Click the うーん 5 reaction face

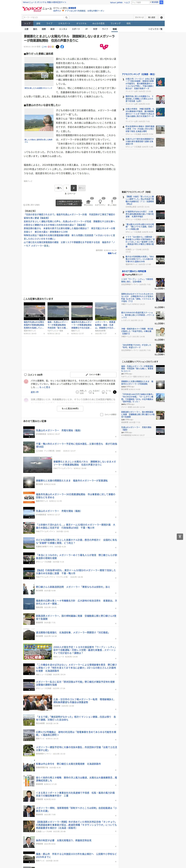pyautogui.click(x=104, y=392)
